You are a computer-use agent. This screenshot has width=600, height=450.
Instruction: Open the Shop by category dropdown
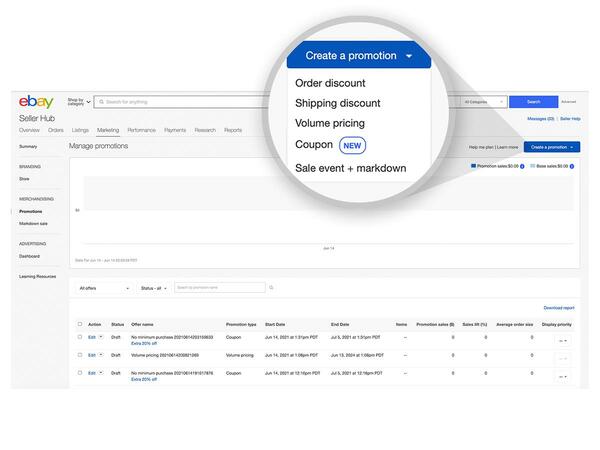[79, 102]
